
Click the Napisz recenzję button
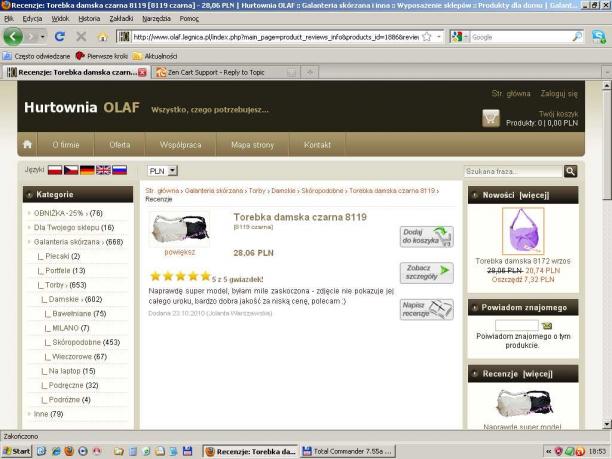427,310
